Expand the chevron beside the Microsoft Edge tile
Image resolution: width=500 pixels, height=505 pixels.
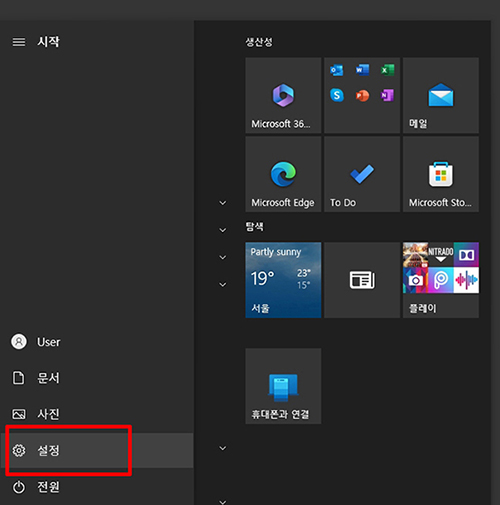point(223,203)
